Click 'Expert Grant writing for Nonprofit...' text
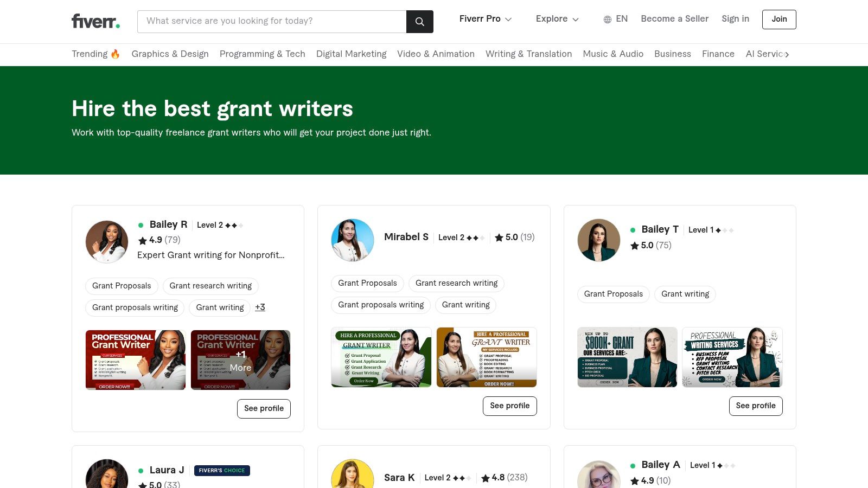Screen dimensions: 868x488 [x=211, y=255]
